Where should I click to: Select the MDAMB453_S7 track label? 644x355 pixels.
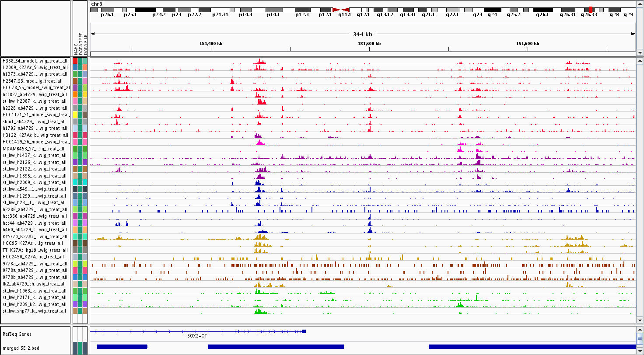click(x=35, y=149)
